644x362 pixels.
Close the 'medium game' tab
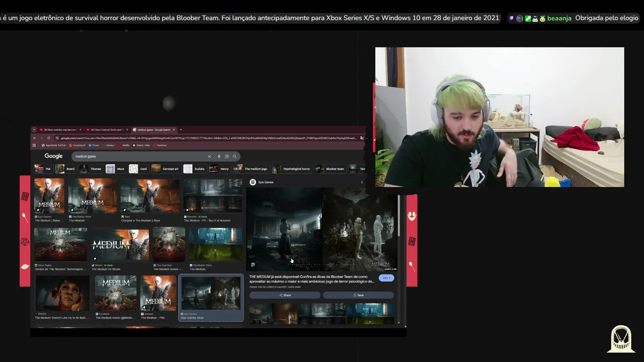pos(174,130)
